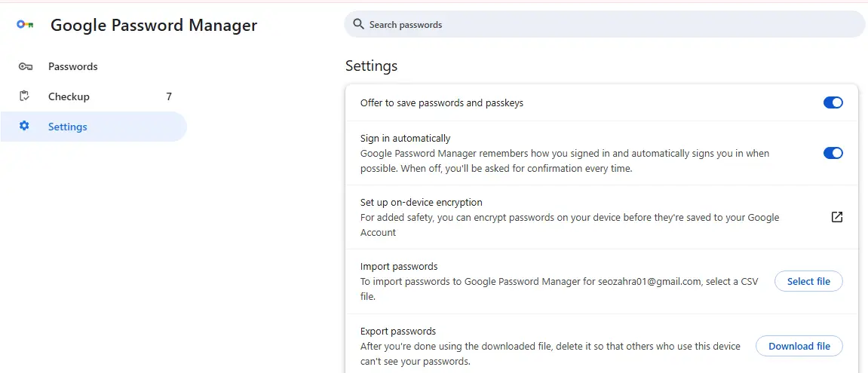Image resolution: width=868 pixels, height=373 pixels.
Task: Click the Settings page heading
Action: (372, 66)
